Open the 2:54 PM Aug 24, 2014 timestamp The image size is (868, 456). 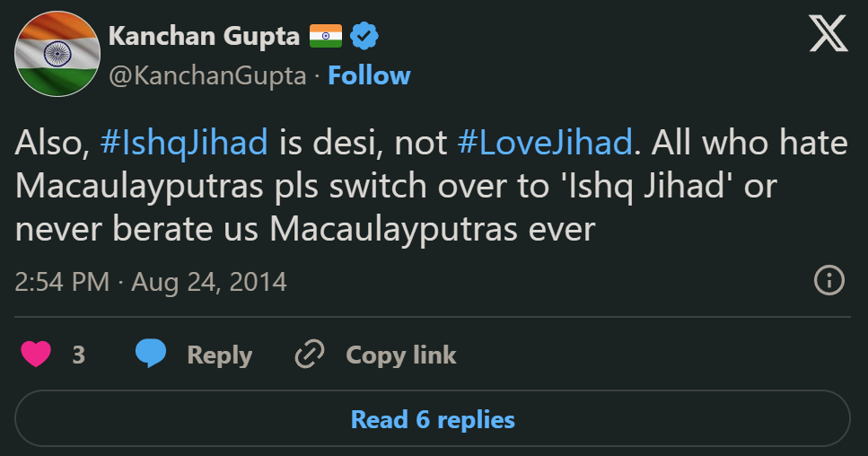point(151,282)
